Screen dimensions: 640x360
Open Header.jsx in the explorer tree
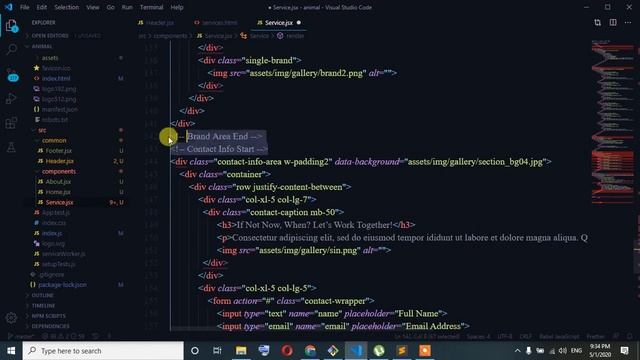tap(60, 161)
